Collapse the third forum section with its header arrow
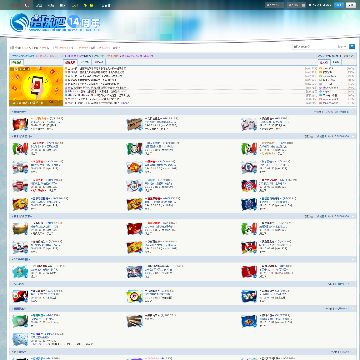 353,216
